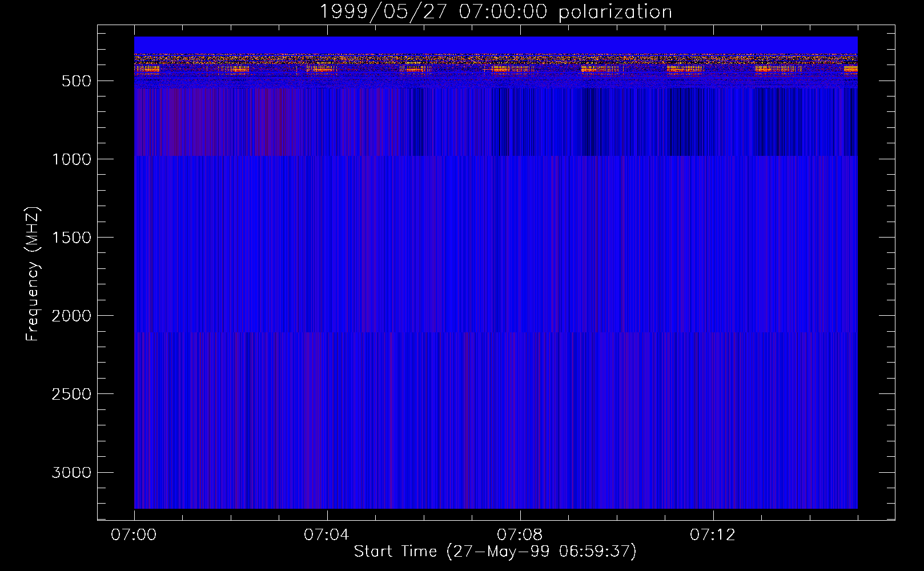Click the 'Start Time (27-May-99 06:59:37)' axis label
The width and height of the screenshot is (924, 571).
click(495, 552)
